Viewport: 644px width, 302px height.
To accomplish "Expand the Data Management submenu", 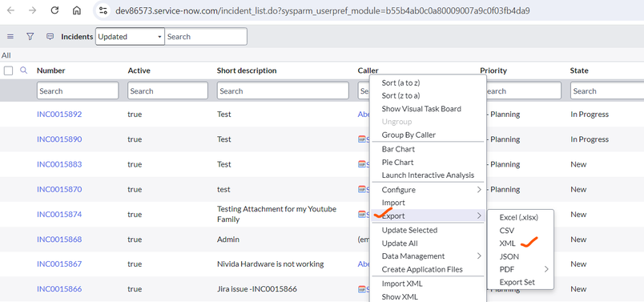I will [428, 256].
